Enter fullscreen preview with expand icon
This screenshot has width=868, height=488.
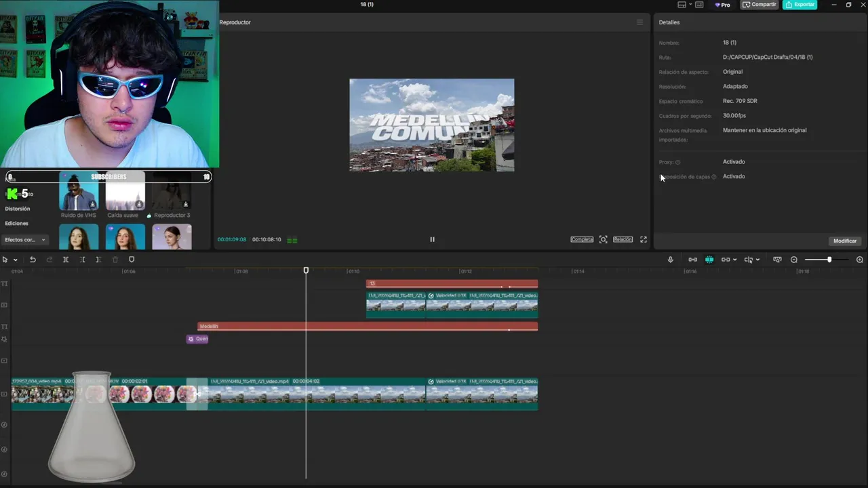[644, 239]
